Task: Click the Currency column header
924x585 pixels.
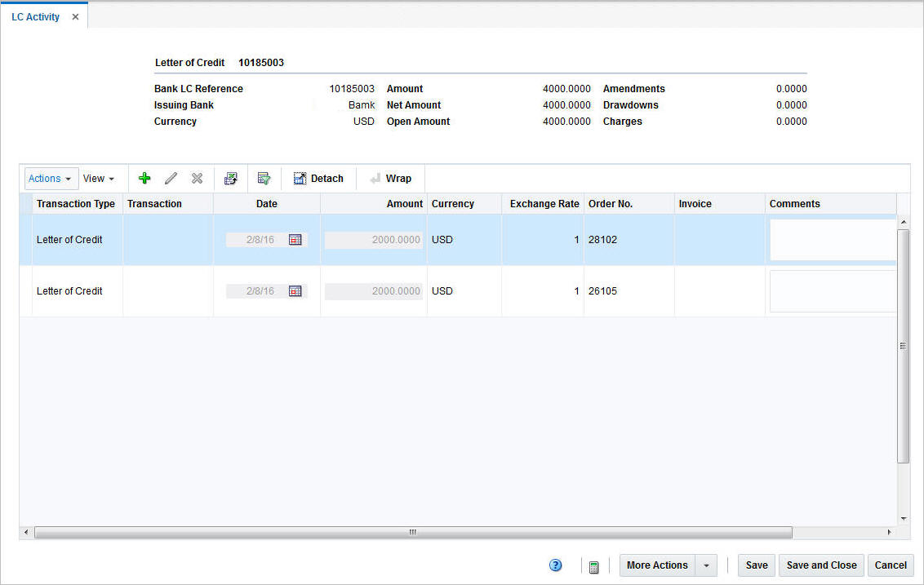Action: click(464, 203)
